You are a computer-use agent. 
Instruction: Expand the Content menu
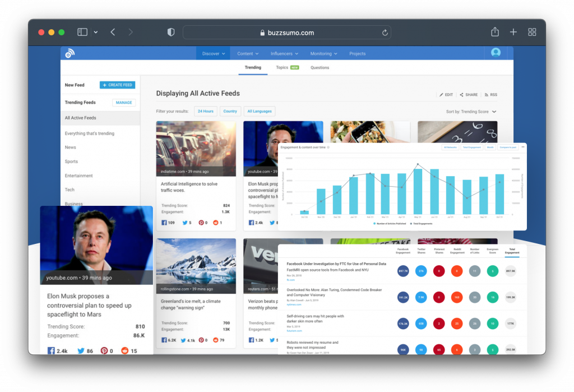click(x=248, y=53)
